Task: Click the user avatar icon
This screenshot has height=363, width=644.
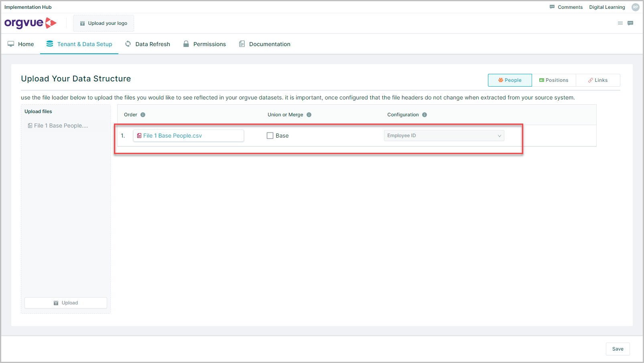Action: pos(636,7)
